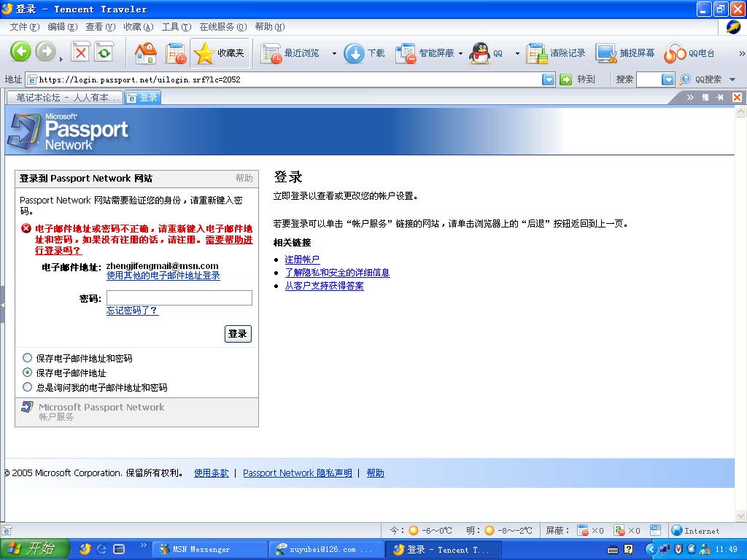Expand the 最近浏览 dropdown arrow
The image size is (747, 560).
tap(334, 53)
